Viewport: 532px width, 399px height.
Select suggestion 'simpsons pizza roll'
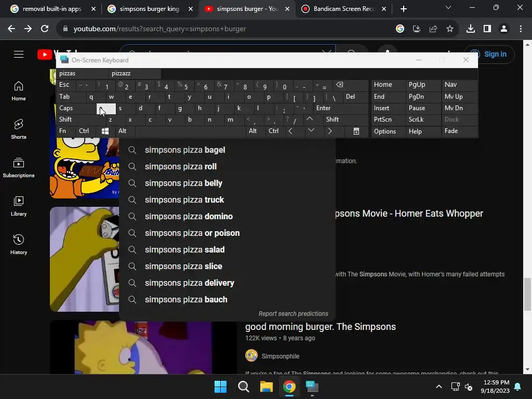(x=227, y=167)
